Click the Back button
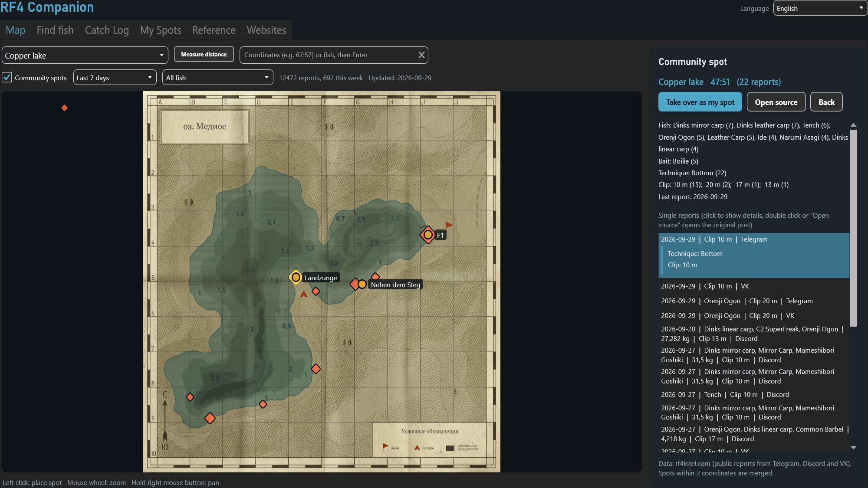 pyautogui.click(x=826, y=102)
